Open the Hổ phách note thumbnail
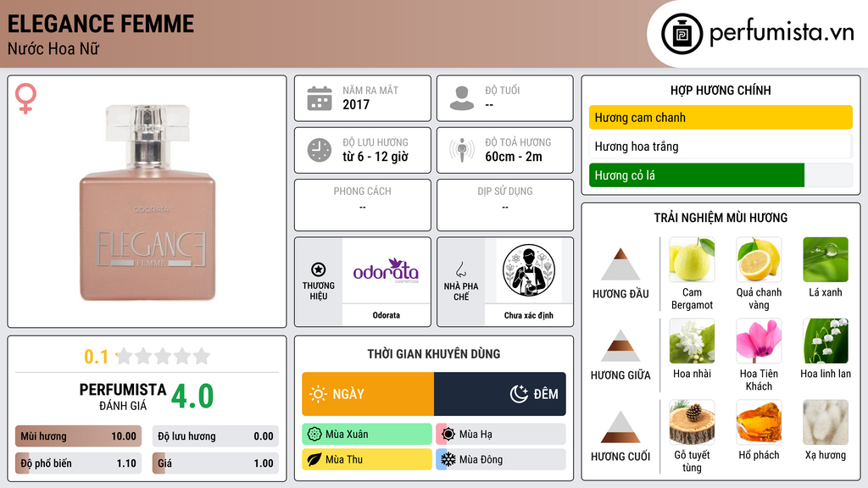Screen dimensions: 868x488 coord(759,422)
